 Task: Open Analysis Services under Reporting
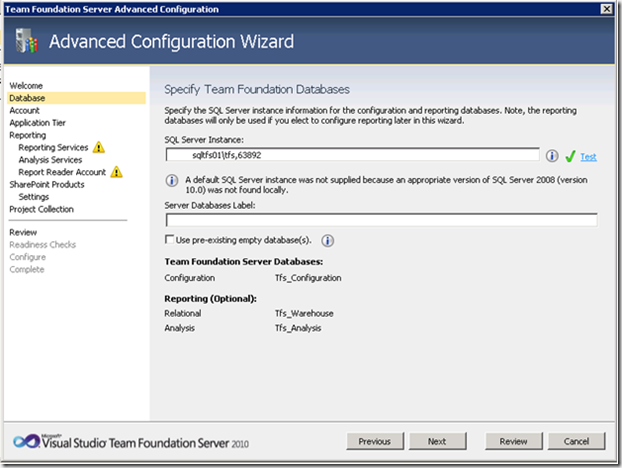click(x=50, y=159)
